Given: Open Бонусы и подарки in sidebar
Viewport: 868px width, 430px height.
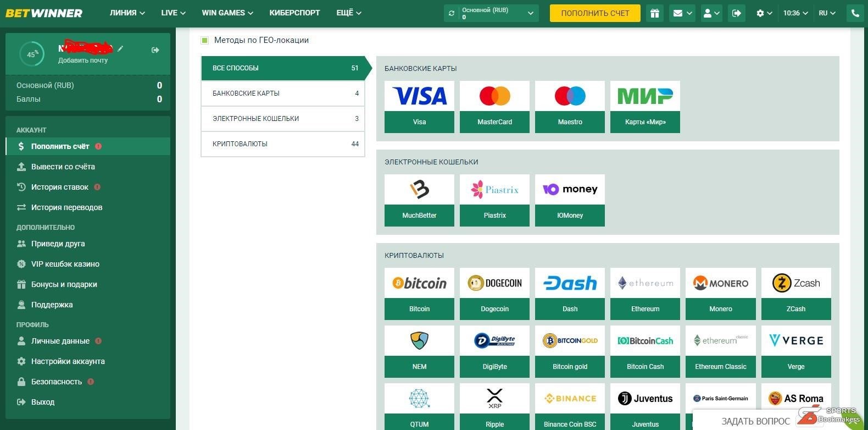Looking at the screenshot, I should tap(88, 284).
